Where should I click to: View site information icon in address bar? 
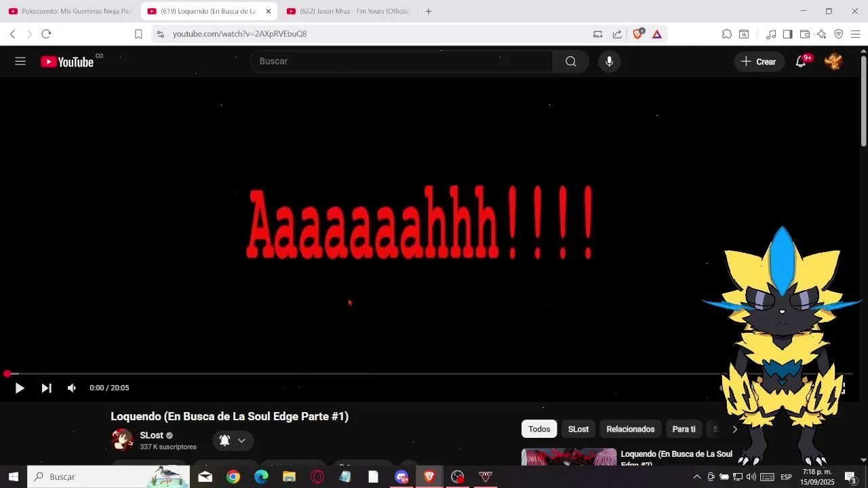[160, 34]
